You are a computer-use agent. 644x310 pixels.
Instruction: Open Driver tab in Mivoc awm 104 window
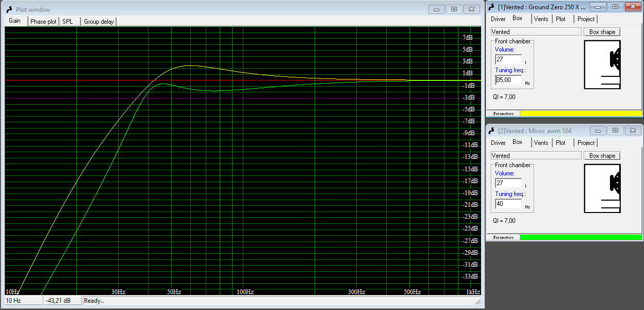[498, 143]
